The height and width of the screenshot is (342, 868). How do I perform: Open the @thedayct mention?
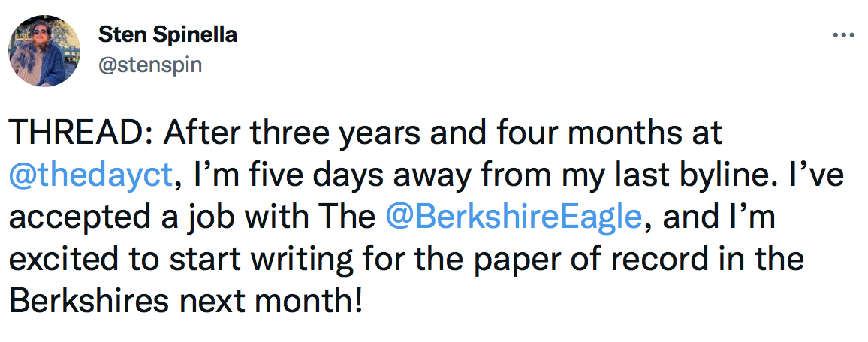(92, 175)
